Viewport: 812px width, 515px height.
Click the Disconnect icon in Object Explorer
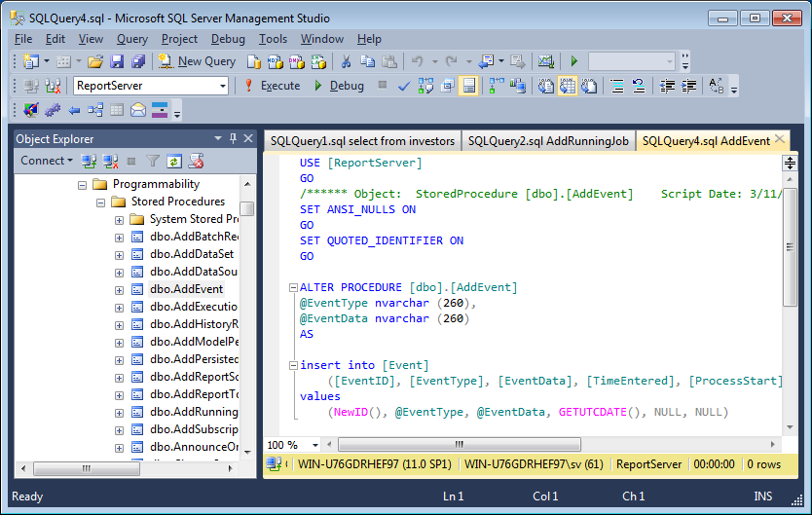click(110, 162)
